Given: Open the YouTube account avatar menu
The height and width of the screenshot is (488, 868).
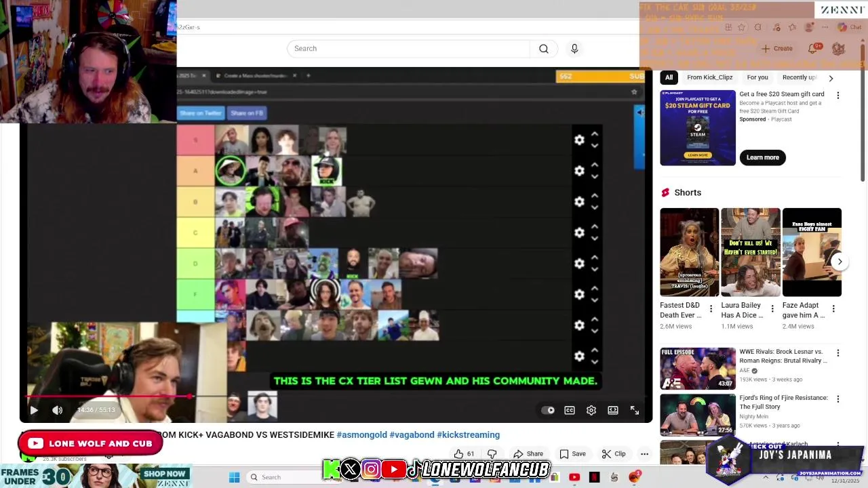Looking at the screenshot, I should click(838, 49).
